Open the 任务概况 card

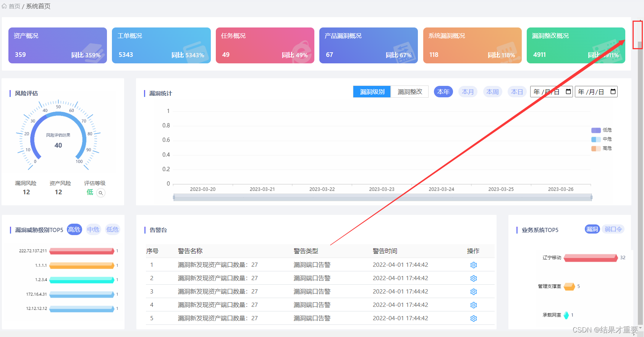coord(265,45)
